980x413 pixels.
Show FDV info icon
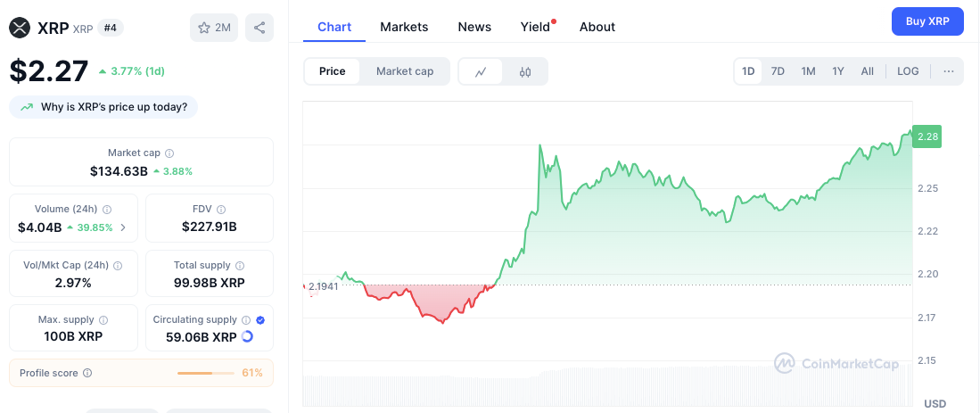click(221, 210)
